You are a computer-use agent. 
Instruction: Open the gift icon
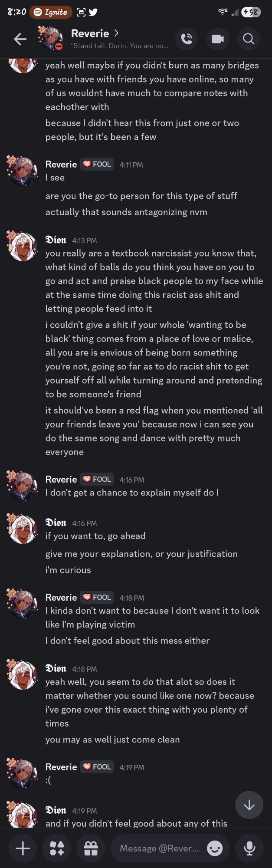91,848
